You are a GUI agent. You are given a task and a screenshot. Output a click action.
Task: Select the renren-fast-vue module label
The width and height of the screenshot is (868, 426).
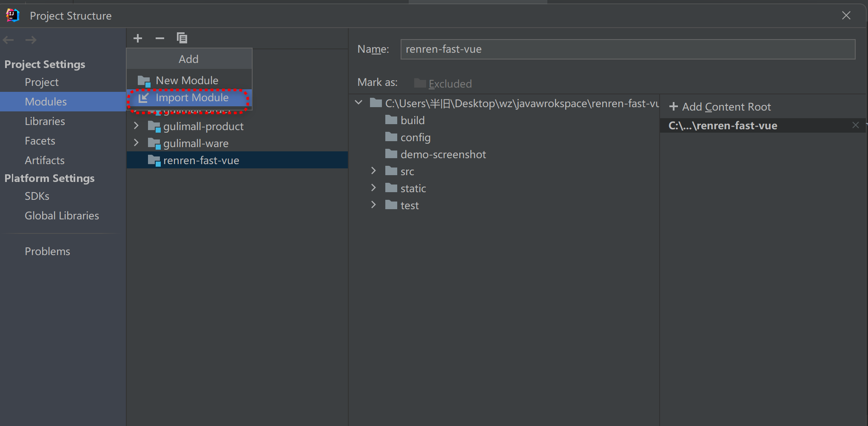click(201, 160)
